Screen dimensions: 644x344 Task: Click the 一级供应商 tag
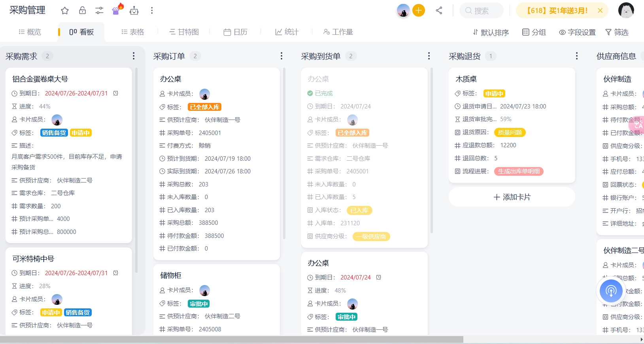click(x=371, y=237)
